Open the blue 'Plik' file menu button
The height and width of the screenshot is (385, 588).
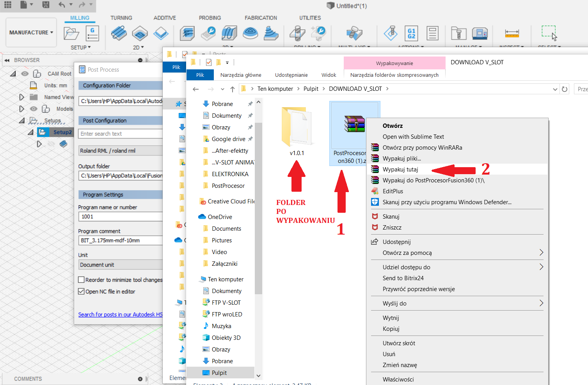pyautogui.click(x=200, y=75)
